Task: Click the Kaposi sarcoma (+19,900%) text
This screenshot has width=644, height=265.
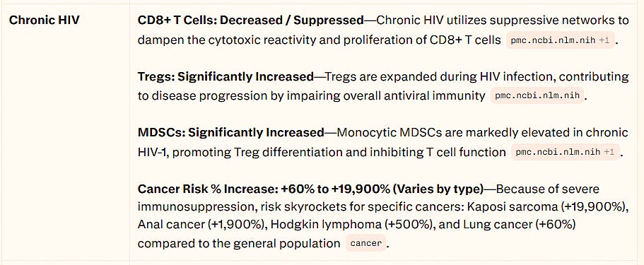Action: click(x=547, y=206)
